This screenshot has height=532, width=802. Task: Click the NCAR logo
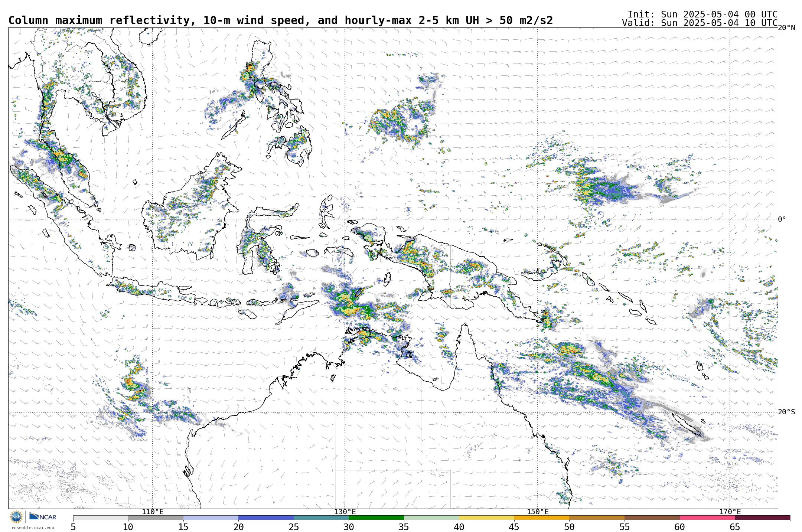point(43,516)
